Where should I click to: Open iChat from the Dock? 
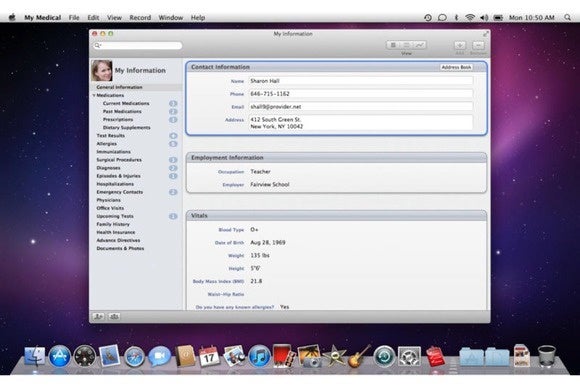(x=159, y=356)
